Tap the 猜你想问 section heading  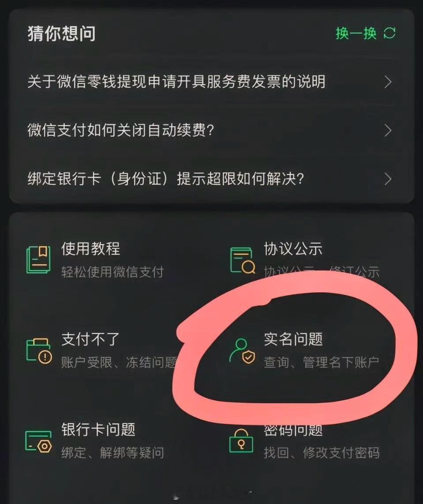[61, 34]
